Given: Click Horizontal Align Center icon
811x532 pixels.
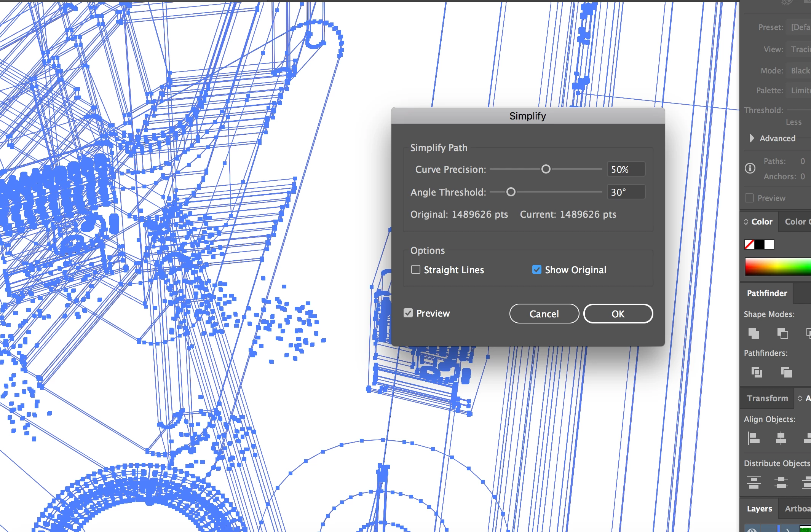Looking at the screenshot, I should click(781, 438).
